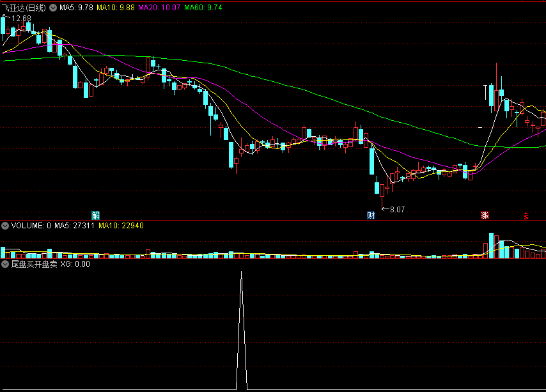Click the MA5: 9.78 label
Viewport: 546px width, 392px height.
click(x=76, y=8)
